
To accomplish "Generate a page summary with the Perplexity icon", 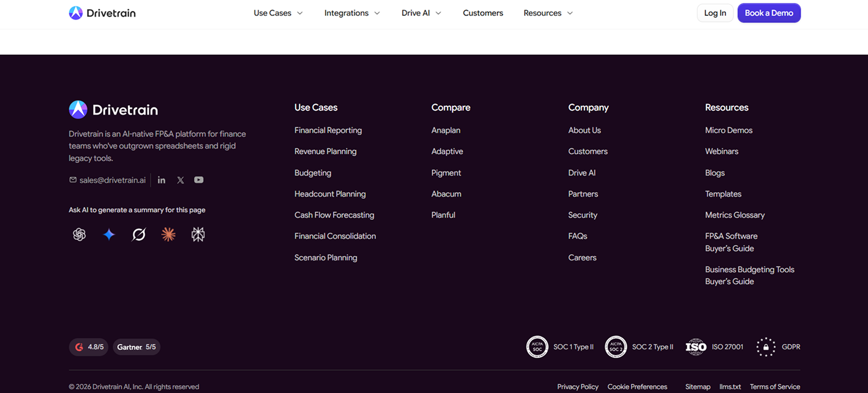I will point(198,234).
